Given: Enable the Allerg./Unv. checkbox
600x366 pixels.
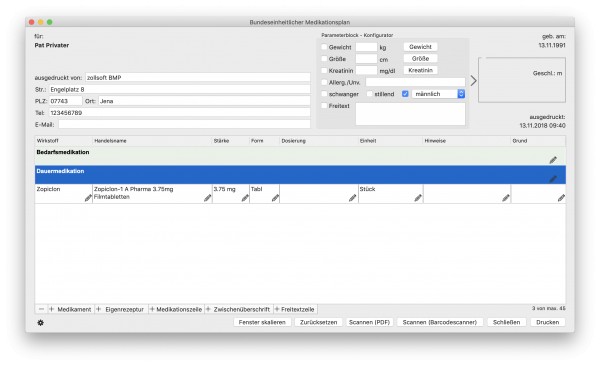Looking at the screenshot, I should [x=324, y=82].
